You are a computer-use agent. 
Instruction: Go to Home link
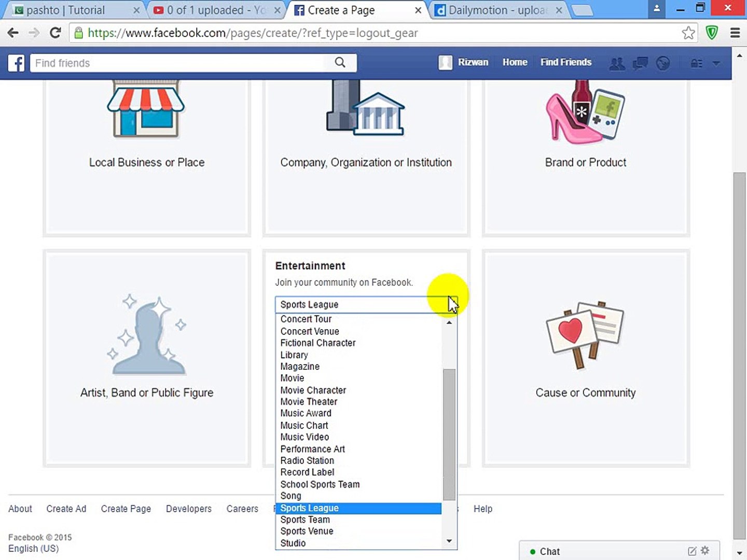click(x=515, y=62)
